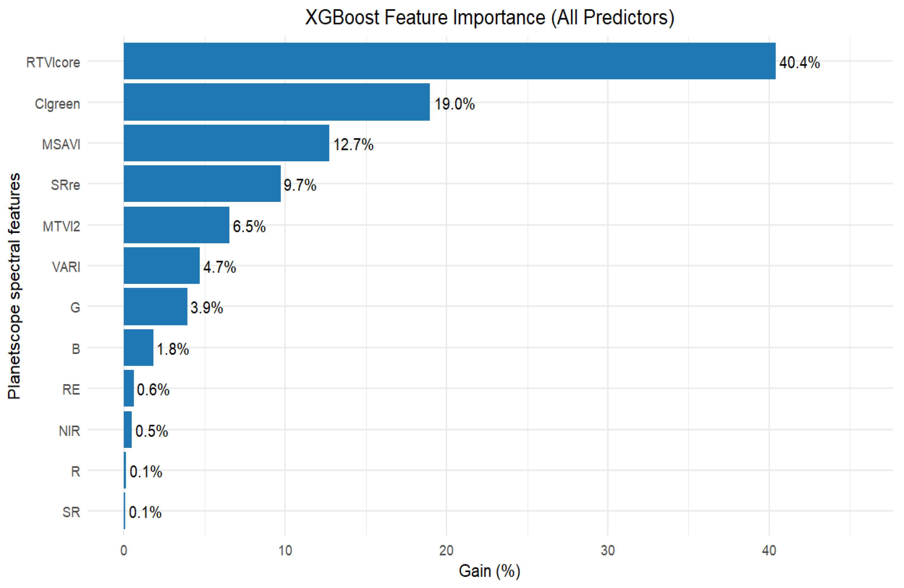Select the VARI bar

coord(161,266)
